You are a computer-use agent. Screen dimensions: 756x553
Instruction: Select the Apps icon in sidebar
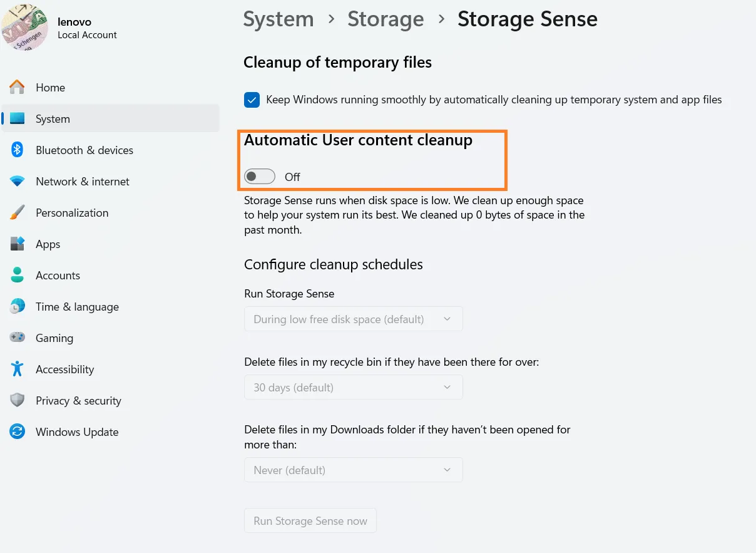18,244
